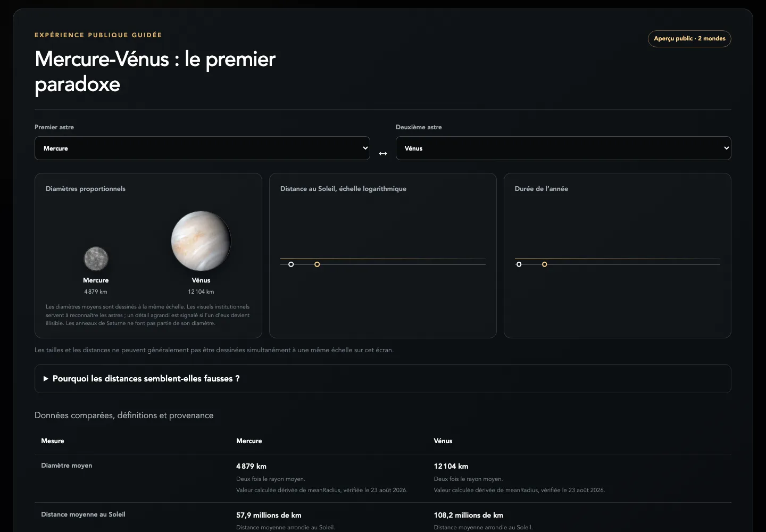Click the Données comparées, définitions et provenance heading
Image resolution: width=766 pixels, height=532 pixels.
click(x=124, y=415)
